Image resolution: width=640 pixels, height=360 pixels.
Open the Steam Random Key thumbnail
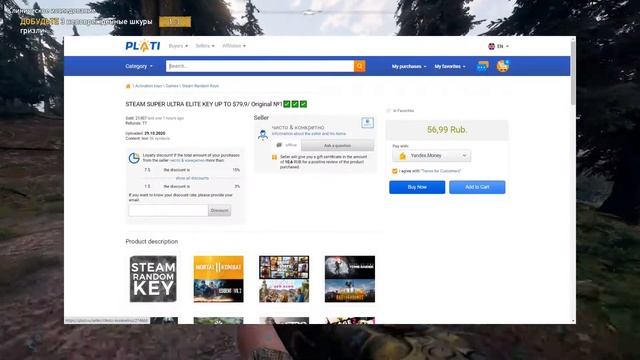[x=153, y=279]
